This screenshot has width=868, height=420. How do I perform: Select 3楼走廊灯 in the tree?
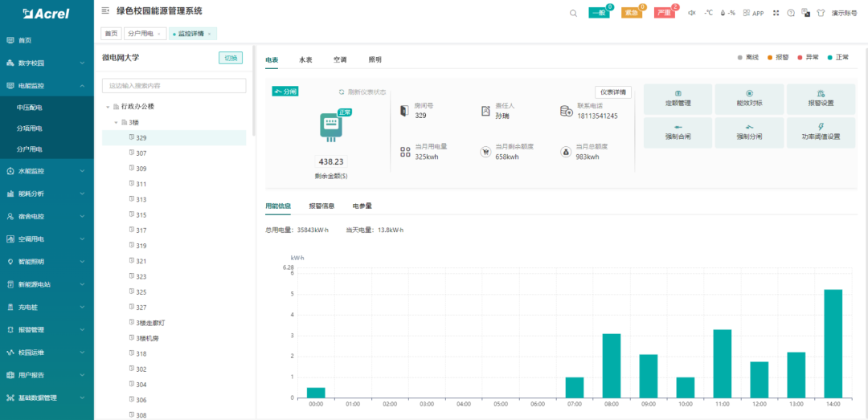(x=174, y=323)
